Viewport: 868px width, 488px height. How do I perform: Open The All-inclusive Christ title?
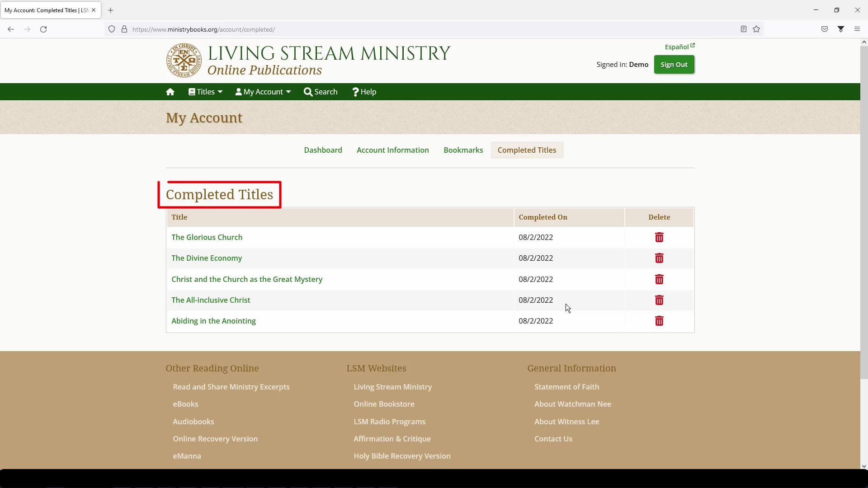point(211,300)
